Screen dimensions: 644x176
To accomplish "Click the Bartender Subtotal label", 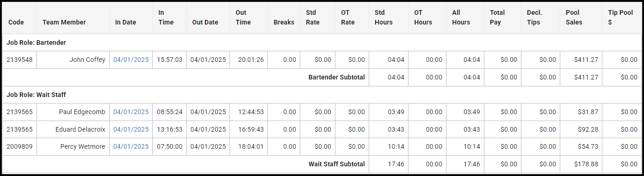I will point(337,77).
